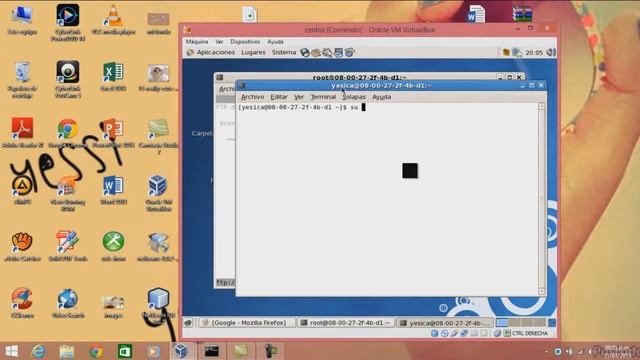The width and height of the screenshot is (640, 360).
Task: Open Internet Explorer from Windows taskbar
Action: [39, 351]
